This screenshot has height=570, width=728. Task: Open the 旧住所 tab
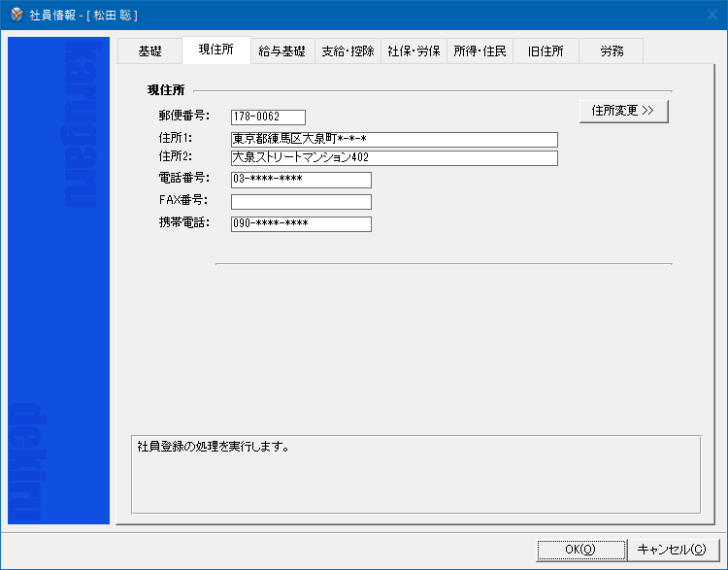click(546, 51)
